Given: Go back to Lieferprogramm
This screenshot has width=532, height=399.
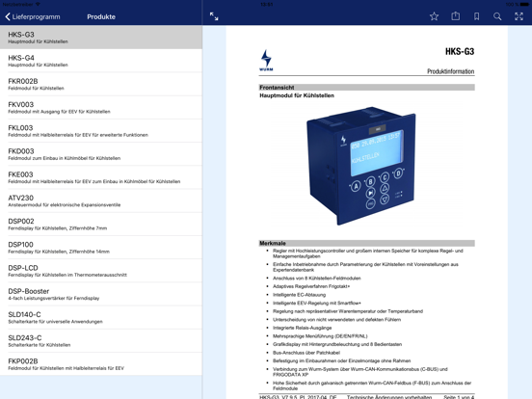Looking at the screenshot, I should tap(33, 16).
